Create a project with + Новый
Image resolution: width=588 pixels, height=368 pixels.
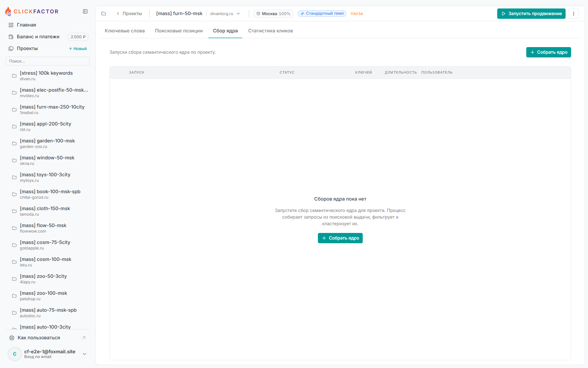point(78,49)
